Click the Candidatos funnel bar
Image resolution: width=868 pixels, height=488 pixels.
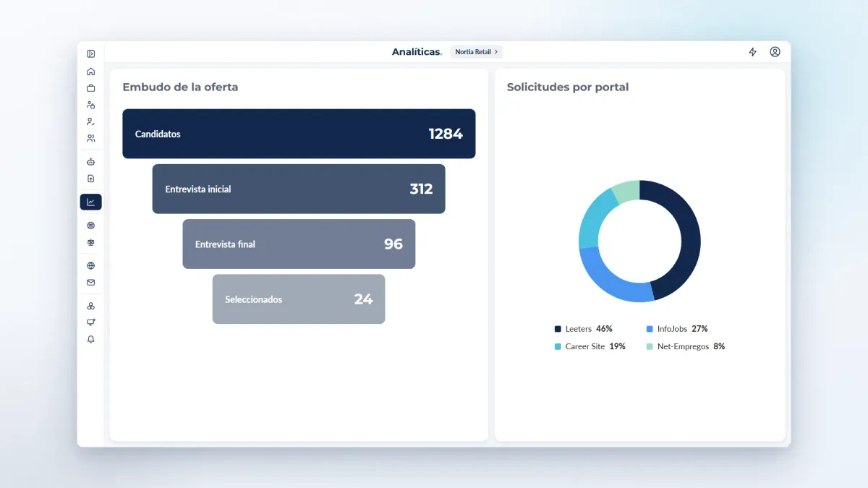[x=299, y=134]
